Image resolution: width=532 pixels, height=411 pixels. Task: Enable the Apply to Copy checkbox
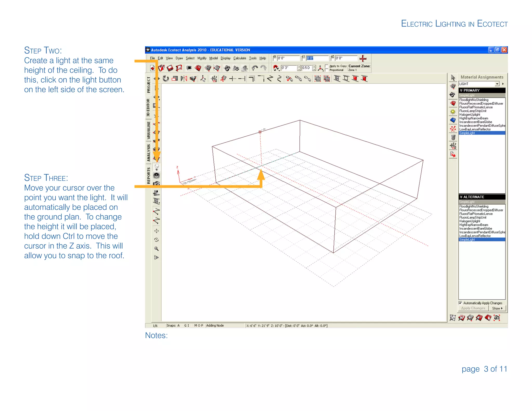click(x=327, y=66)
